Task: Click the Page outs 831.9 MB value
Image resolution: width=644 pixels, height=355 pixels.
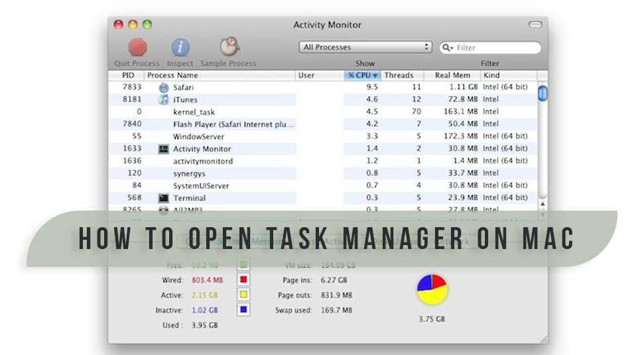Action: [x=336, y=295]
